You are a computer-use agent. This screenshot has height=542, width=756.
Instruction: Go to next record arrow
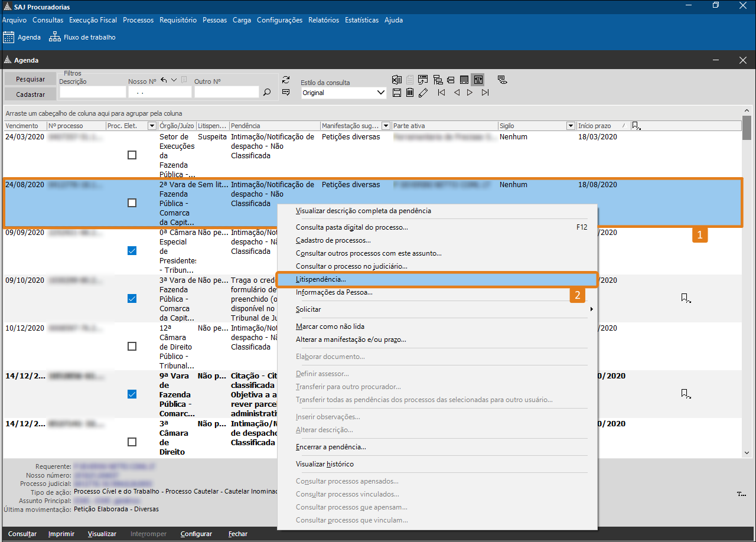[470, 93]
